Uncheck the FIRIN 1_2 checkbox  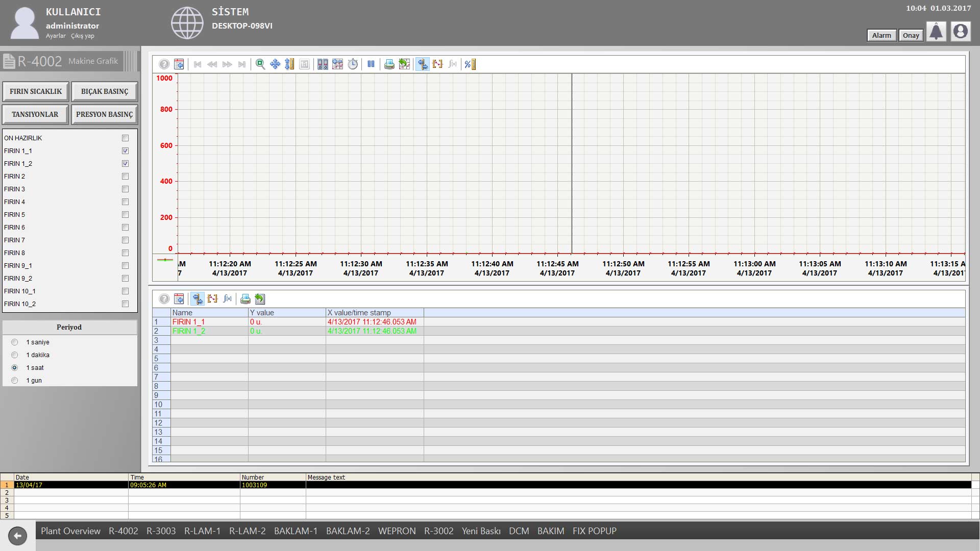125,164
